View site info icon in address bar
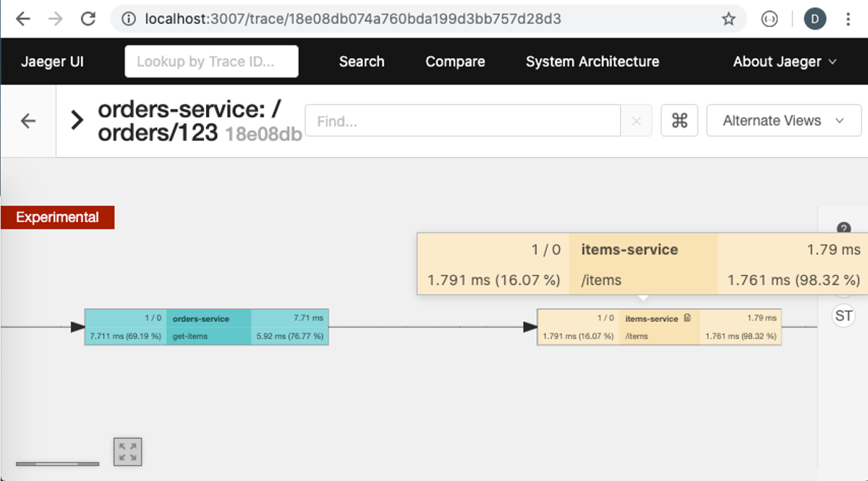 coord(129,19)
